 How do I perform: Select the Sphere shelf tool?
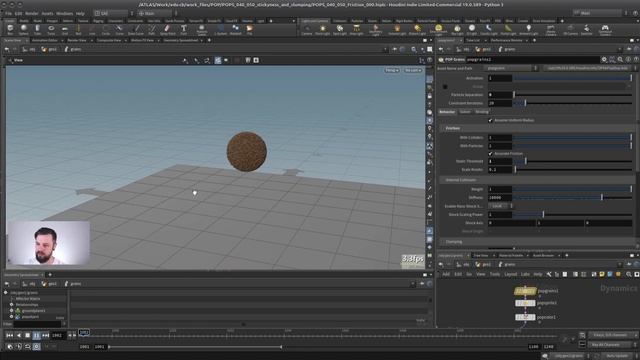coord(24,29)
